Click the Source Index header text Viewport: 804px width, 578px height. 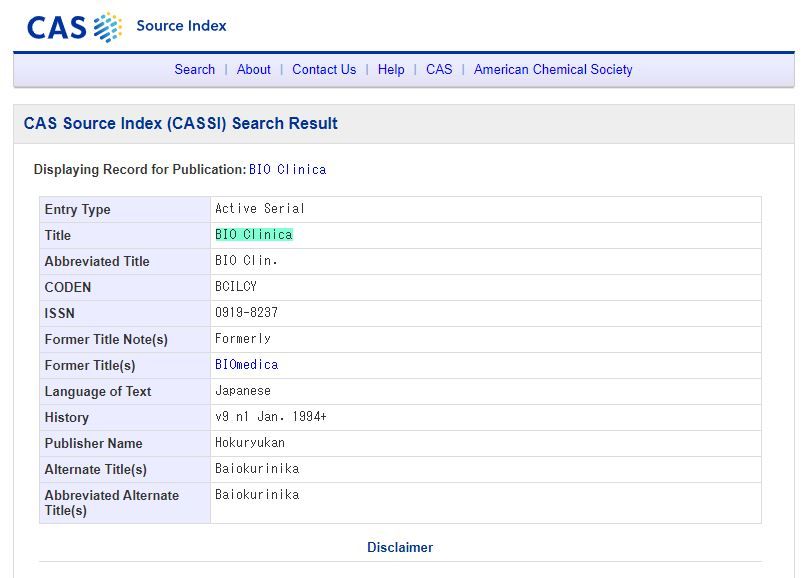point(181,26)
